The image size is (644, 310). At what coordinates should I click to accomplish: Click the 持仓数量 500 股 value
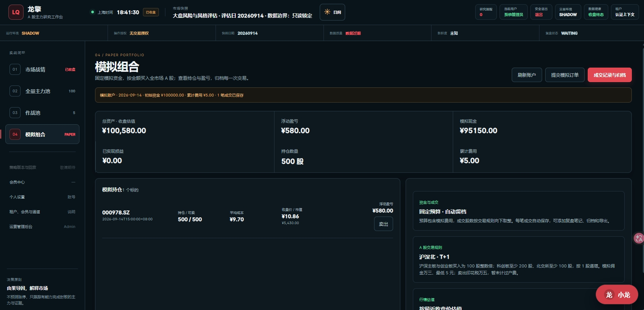292,161
